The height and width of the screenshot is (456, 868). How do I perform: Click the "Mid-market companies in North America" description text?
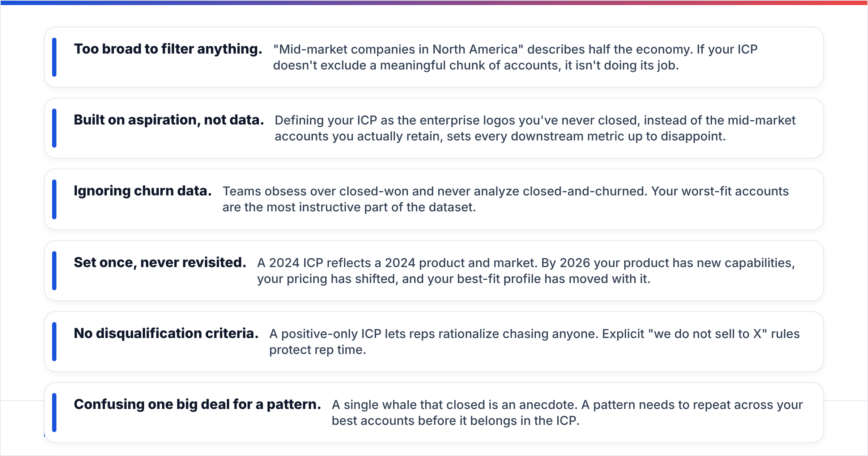click(515, 57)
